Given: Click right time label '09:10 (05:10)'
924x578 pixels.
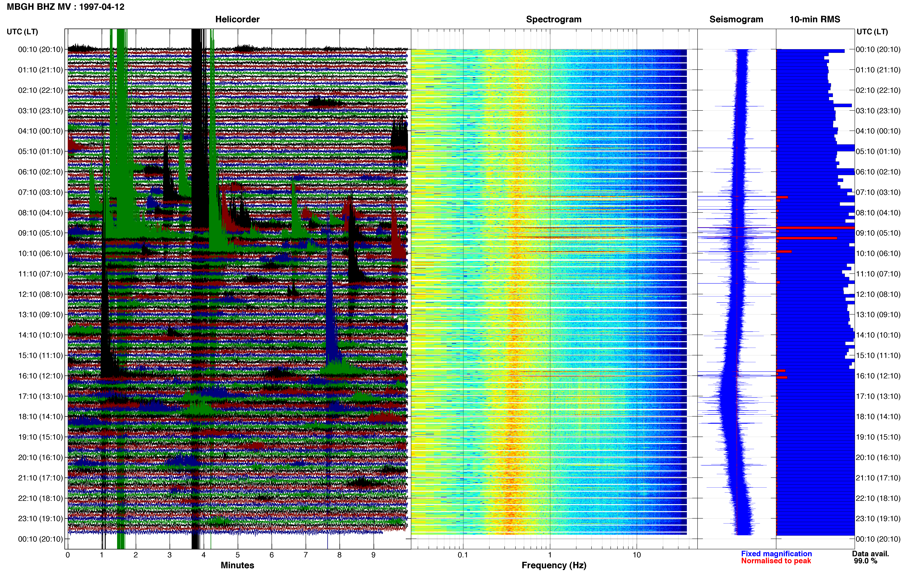Looking at the screenshot, I should click(x=878, y=233).
